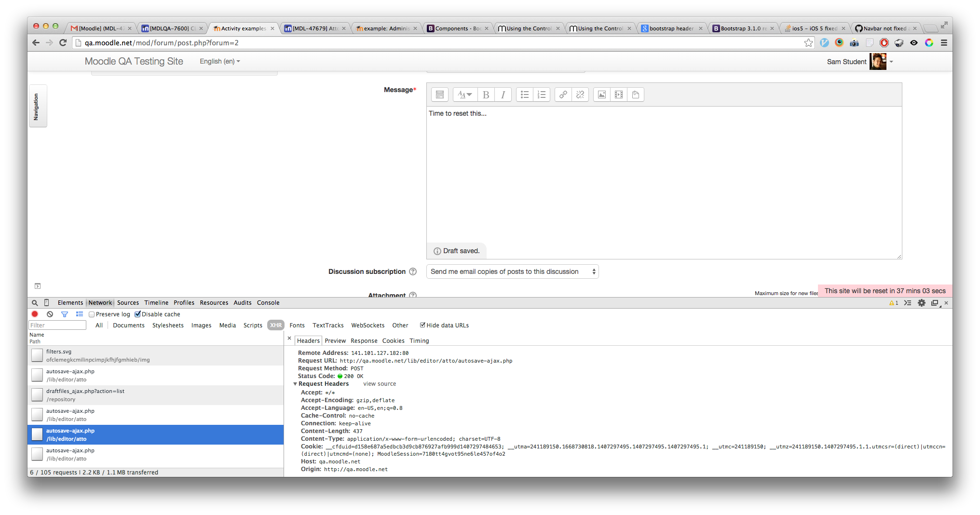
Task: Reload the page with the refresh icon
Action: click(x=63, y=42)
